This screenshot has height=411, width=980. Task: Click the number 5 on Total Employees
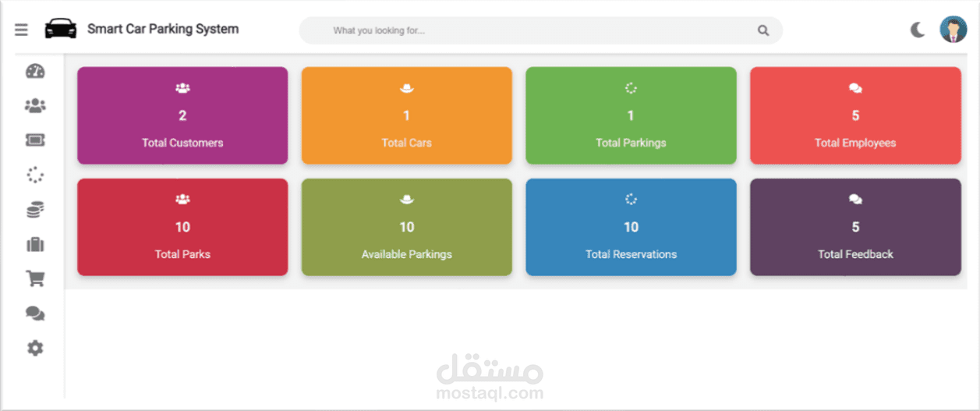tap(855, 115)
